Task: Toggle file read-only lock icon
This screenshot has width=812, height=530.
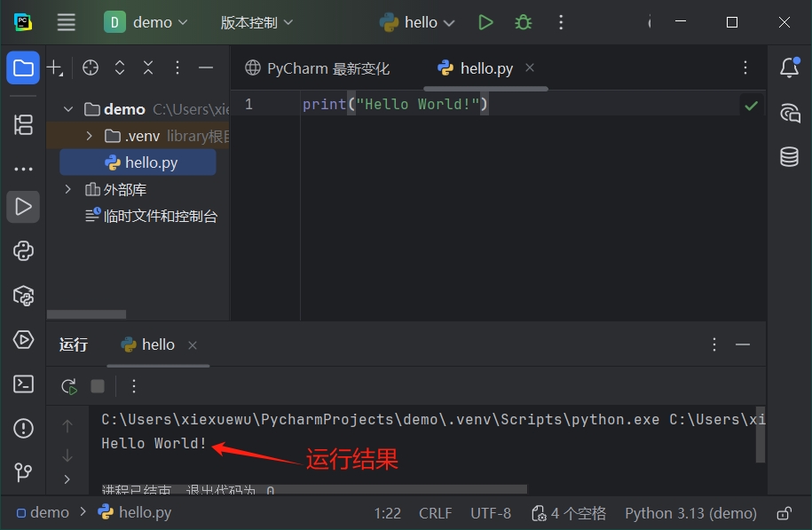Action: pyautogui.click(x=784, y=513)
